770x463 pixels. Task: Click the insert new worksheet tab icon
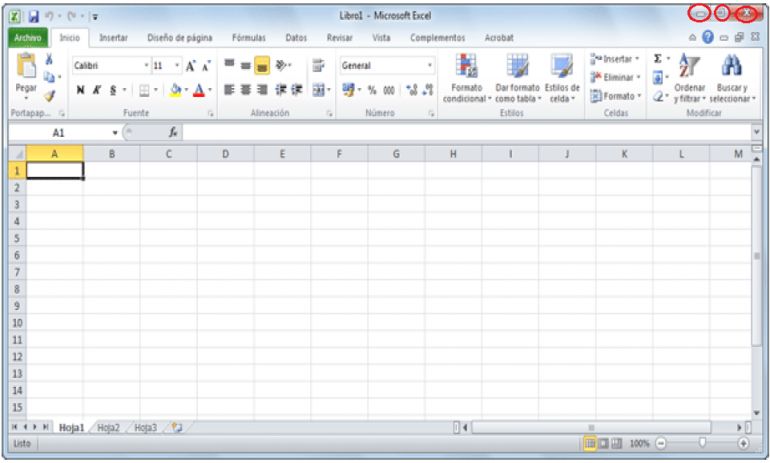pos(176,428)
